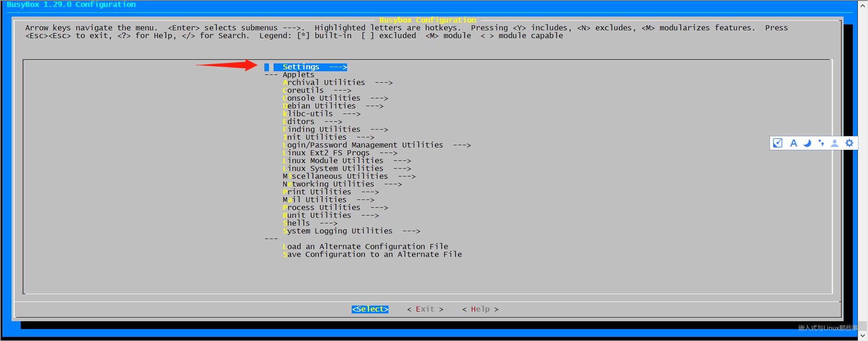Open System Logging Utilities submenu

351,231
